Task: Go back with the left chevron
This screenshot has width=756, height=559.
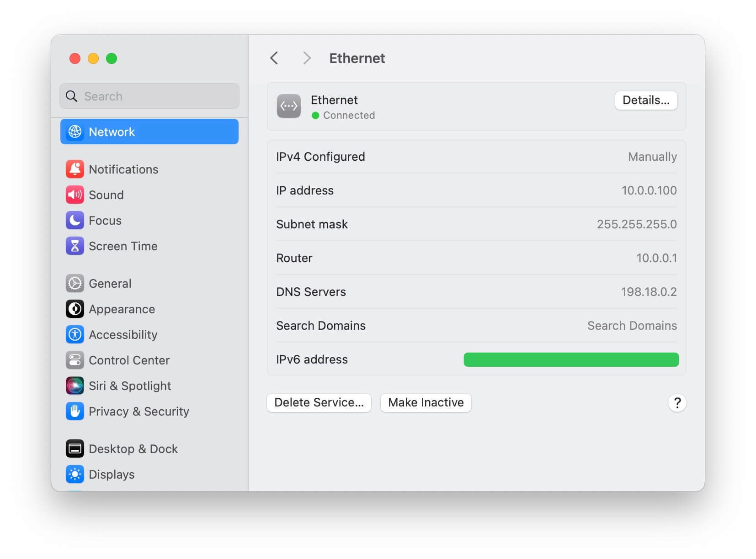Action: [274, 58]
